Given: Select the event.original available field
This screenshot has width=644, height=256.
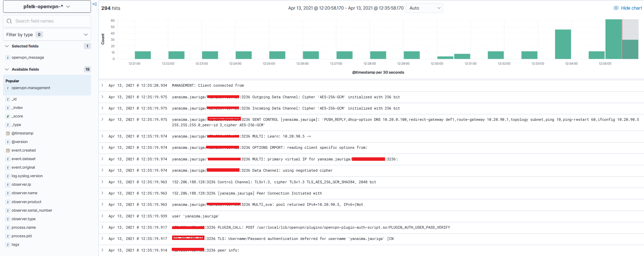Looking at the screenshot, I should 23,168.
